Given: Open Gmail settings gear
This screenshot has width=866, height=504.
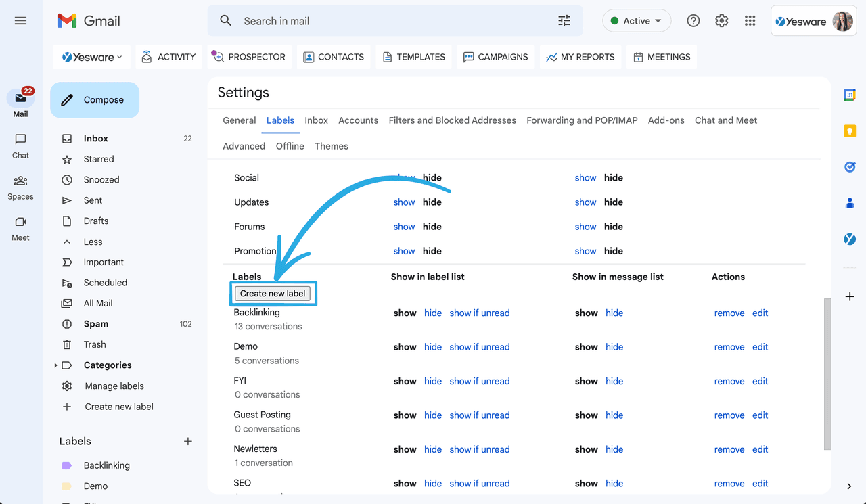Looking at the screenshot, I should coord(721,20).
